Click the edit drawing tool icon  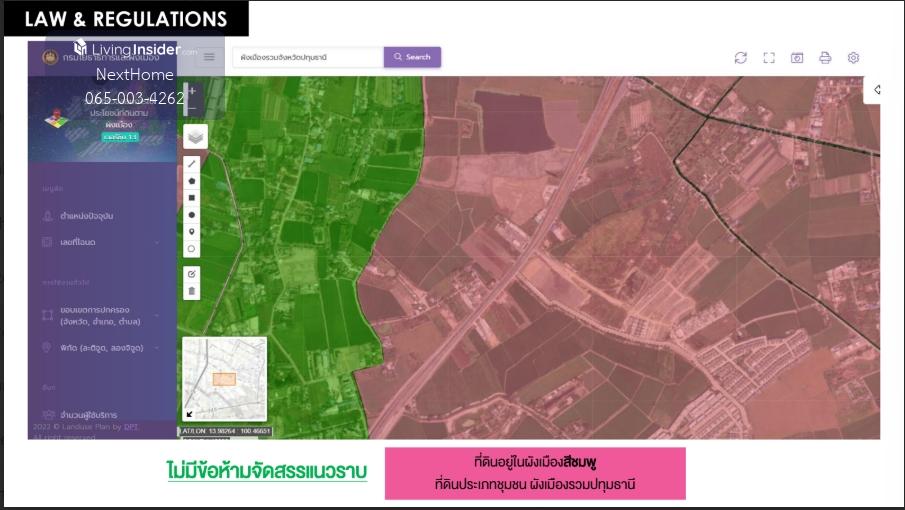point(192,273)
